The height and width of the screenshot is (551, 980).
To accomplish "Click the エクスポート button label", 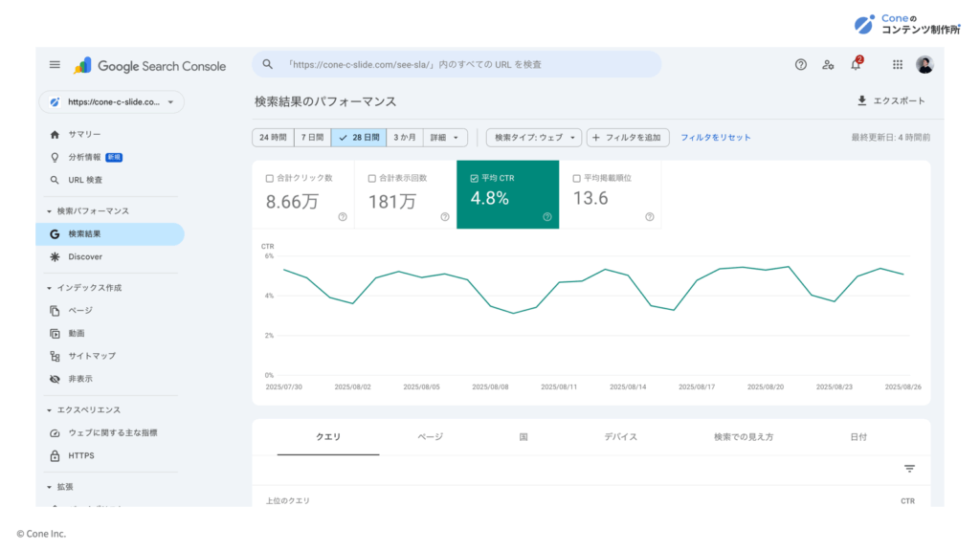I will point(899,100).
